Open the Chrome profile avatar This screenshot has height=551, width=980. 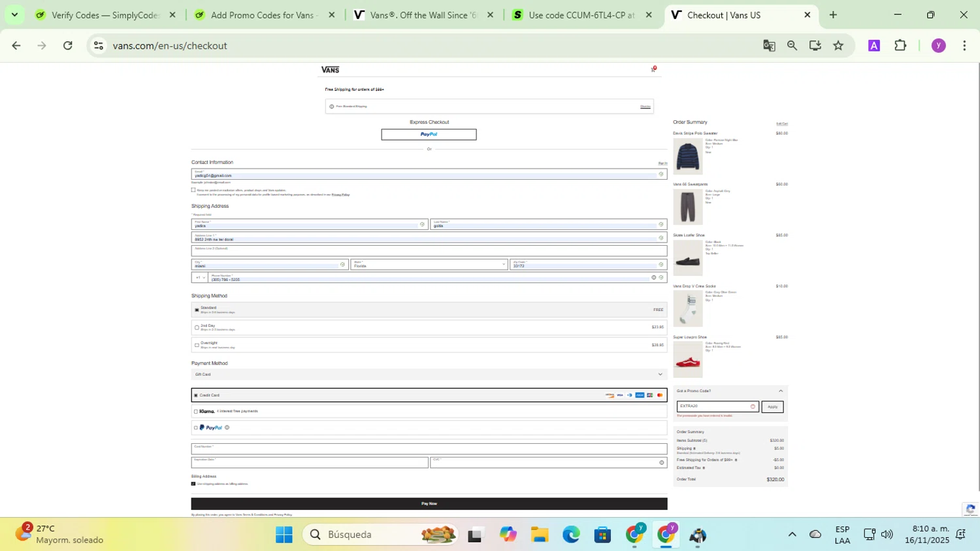coord(938,46)
